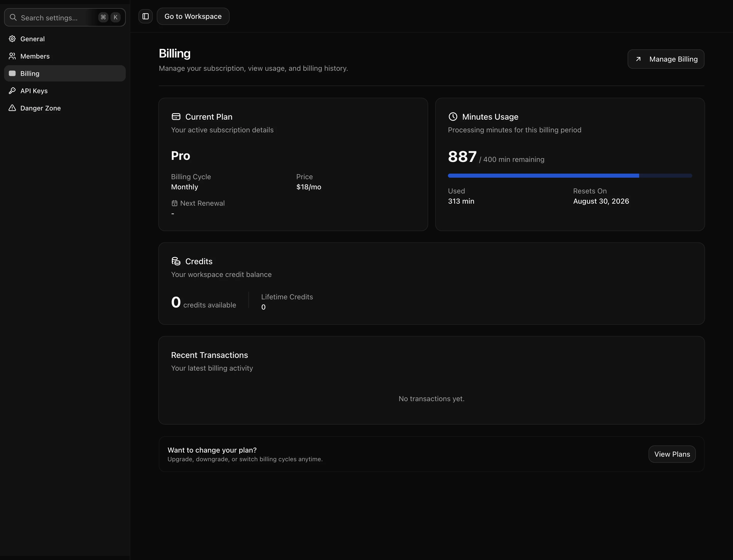Screen dimensions: 733x560
Task: Open Manage Billing
Action: click(x=666, y=59)
